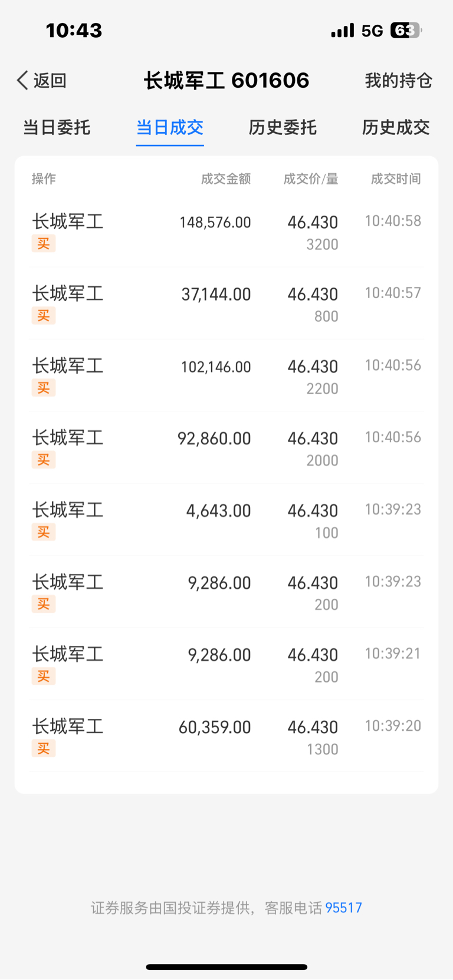Viewport: 453px width, 980px height.
Task: Tap the 成交金额 column header
Action: point(226,179)
